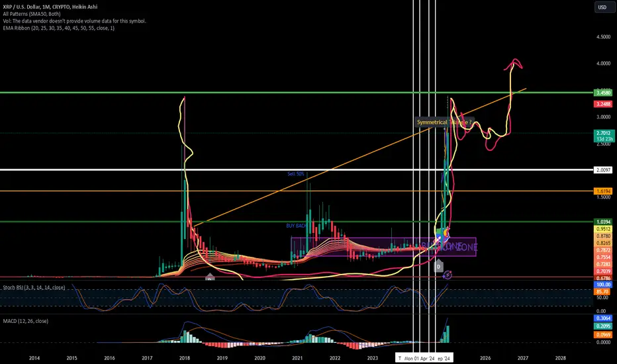The image size is (617, 364).
Task: Click the 0.8265 EMA value label
Action: [x=603, y=243]
